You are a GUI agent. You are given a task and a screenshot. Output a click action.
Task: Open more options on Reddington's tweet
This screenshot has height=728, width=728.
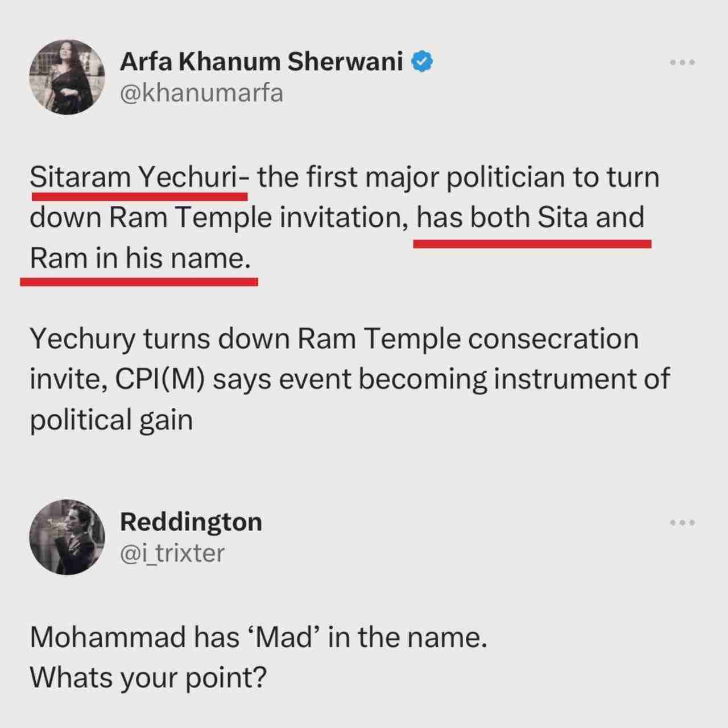pos(682,523)
